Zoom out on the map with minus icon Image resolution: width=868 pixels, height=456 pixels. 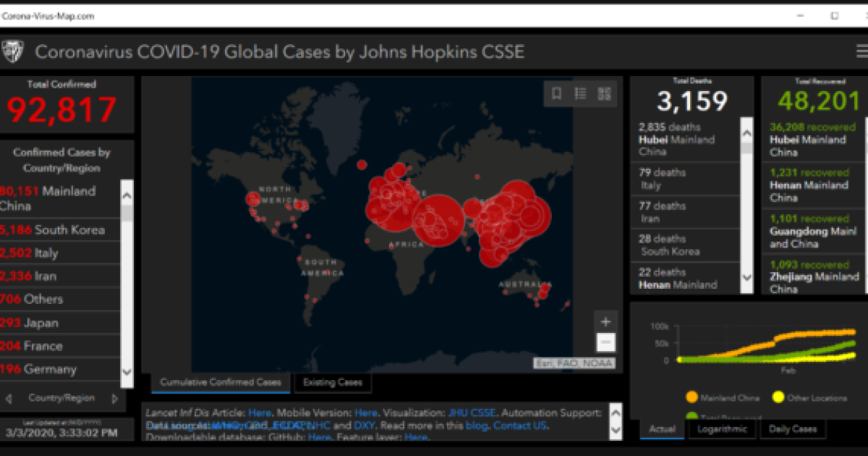click(605, 341)
